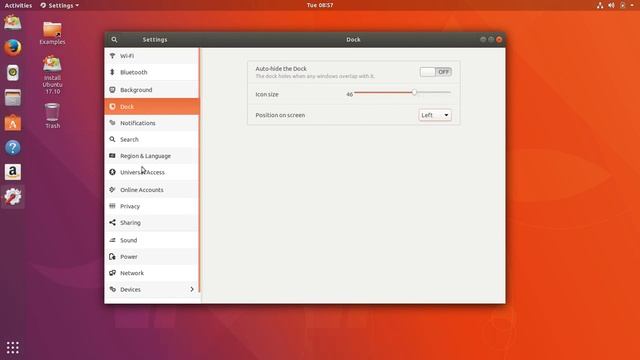Open the Examples folder on desktop
The width and height of the screenshot is (640, 360).
coord(52,33)
